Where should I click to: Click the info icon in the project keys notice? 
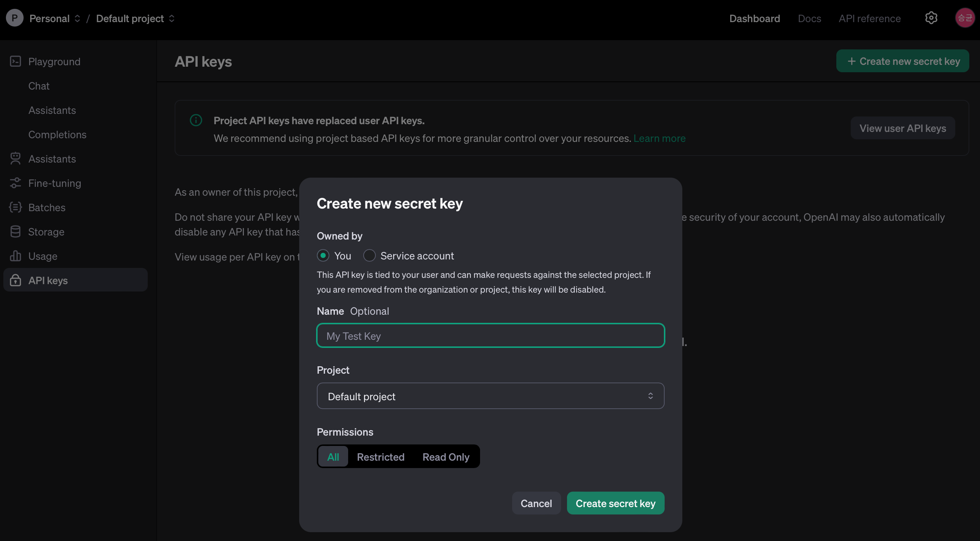[x=196, y=120]
